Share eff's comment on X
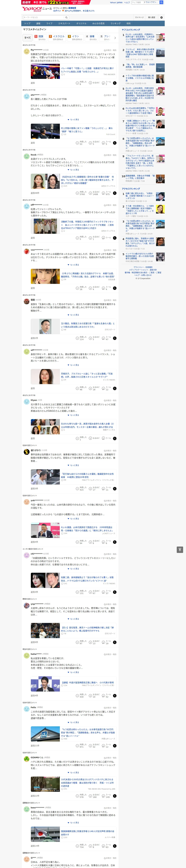Screen dimensions: 186x868 (115, 238)
